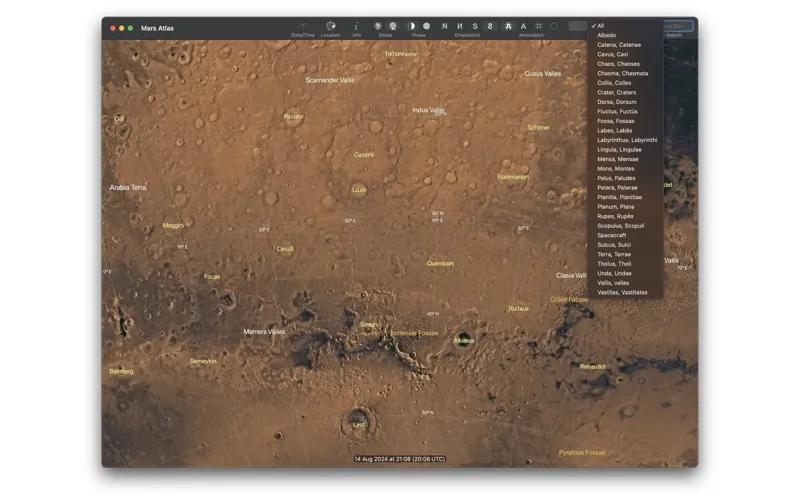Choose Chasma, Chasmata menu entry

(626, 73)
